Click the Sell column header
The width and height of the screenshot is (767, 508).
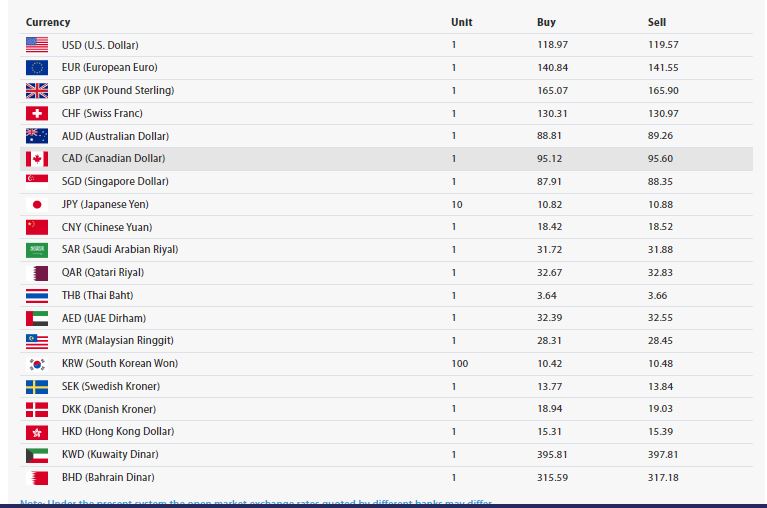(656, 22)
